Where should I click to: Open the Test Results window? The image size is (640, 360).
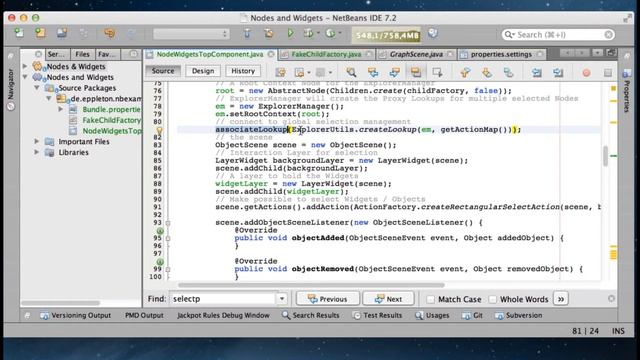coord(378,315)
